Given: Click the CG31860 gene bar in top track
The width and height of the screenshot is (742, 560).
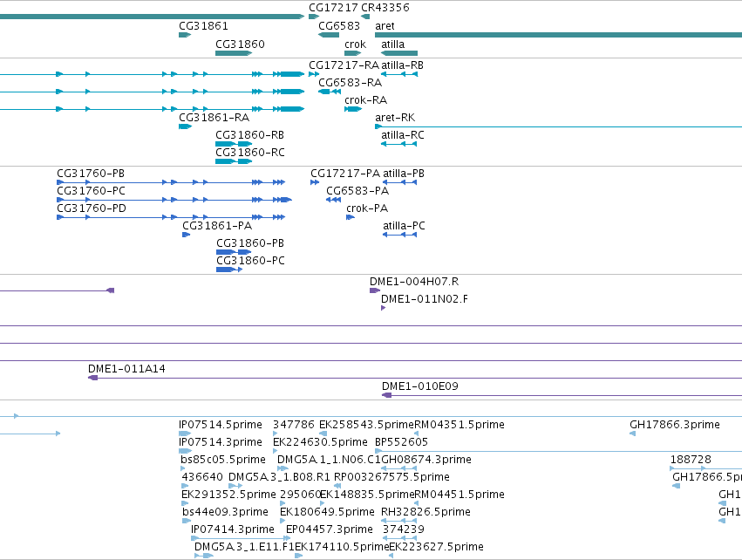Looking at the screenshot, I should [234, 53].
